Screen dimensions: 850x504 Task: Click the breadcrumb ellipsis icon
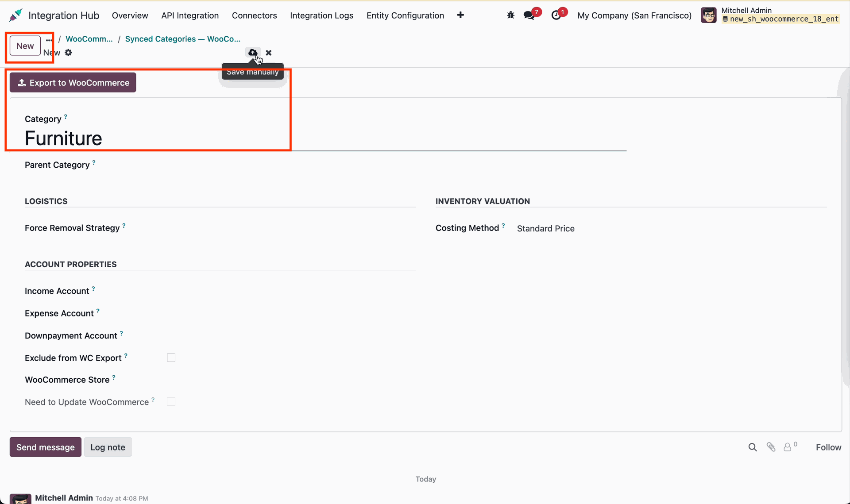click(49, 40)
